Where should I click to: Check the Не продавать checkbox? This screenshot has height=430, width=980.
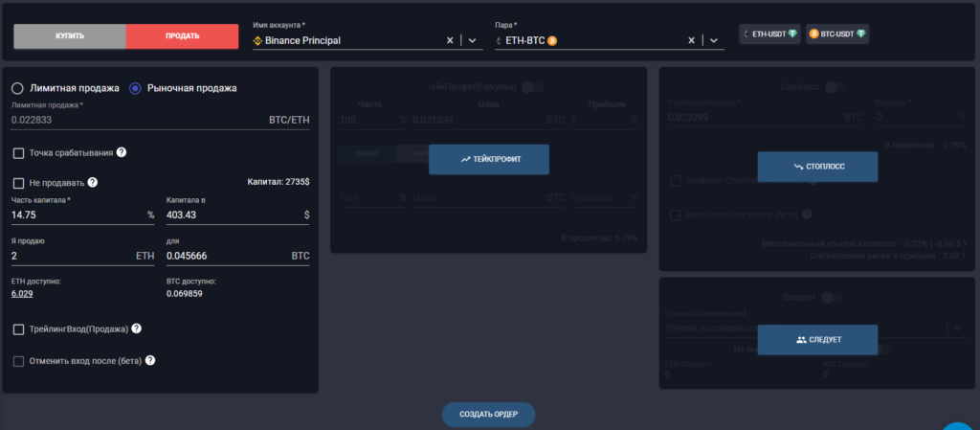click(x=19, y=183)
